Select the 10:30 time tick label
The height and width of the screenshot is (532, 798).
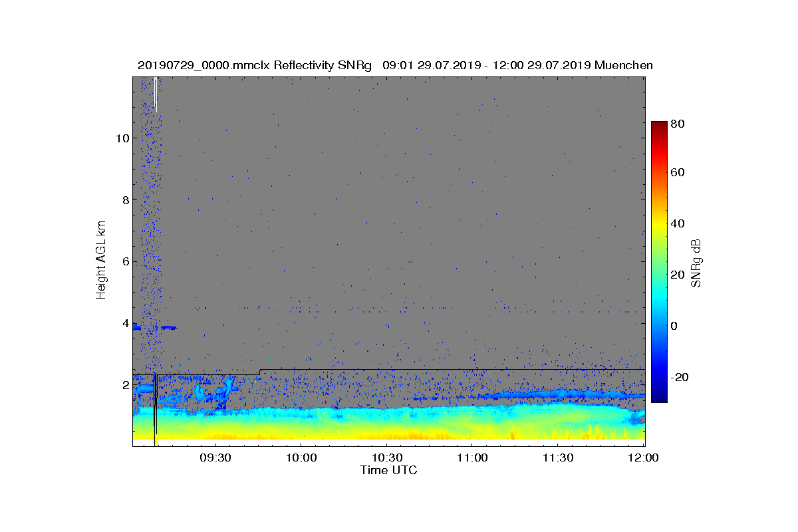coord(386,458)
